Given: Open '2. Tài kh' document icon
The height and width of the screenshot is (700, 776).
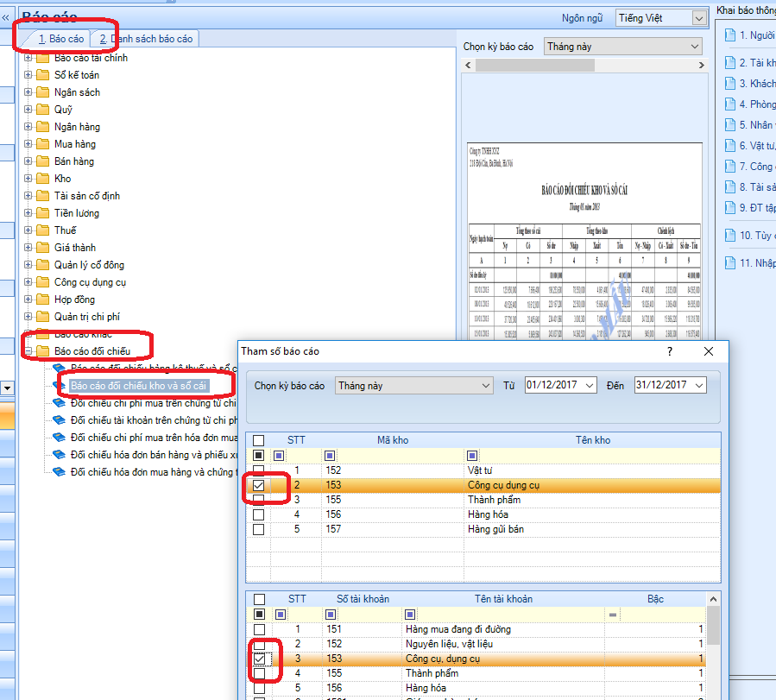Looking at the screenshot, I should (730, 63).
